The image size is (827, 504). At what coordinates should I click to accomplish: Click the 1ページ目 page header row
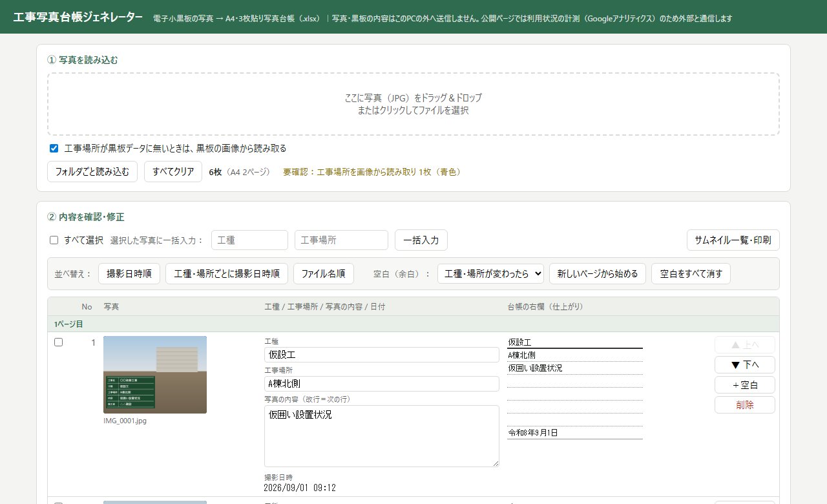[x=413, y=324]
